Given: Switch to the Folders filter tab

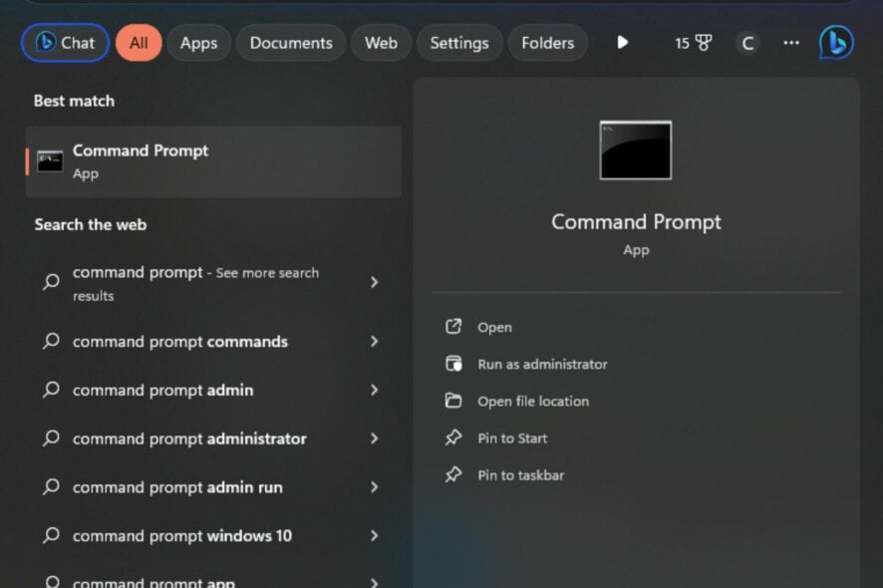Looking at the screenshot, I should [548, 43].
